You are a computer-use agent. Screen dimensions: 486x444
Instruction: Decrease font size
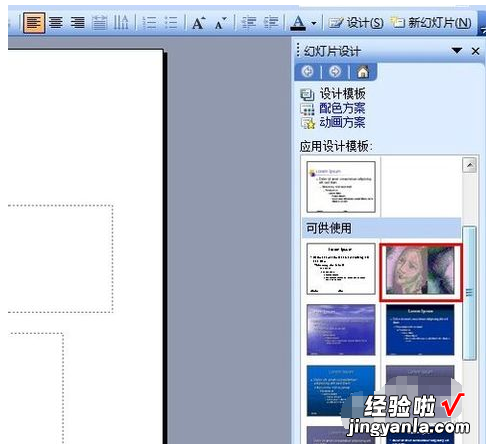pos(221,23)
